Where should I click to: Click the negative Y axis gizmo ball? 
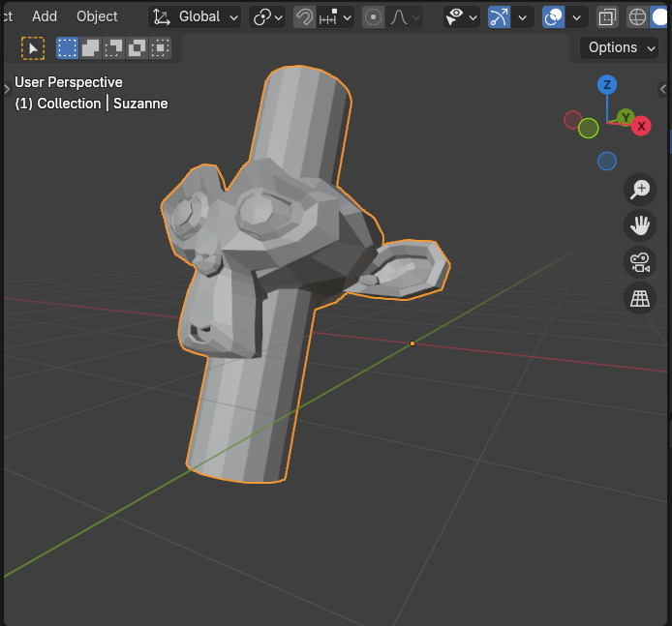coord(588,128)
